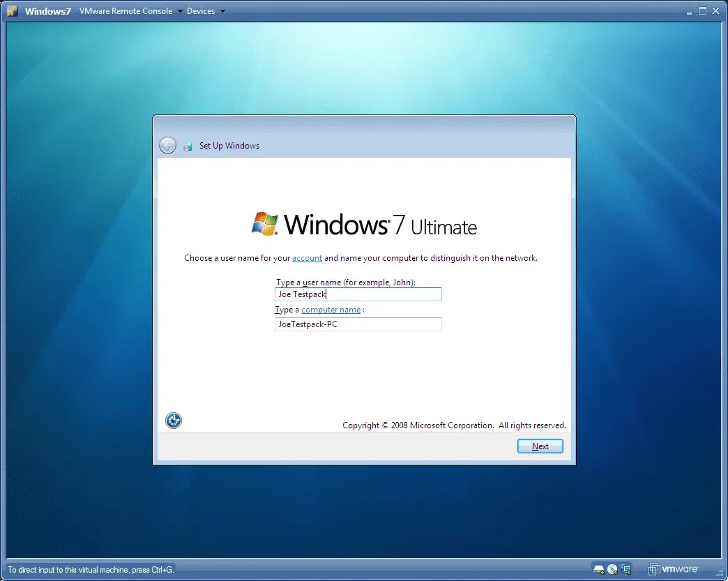This screenshot has width=728, height=581.
Task: Click the 'Set Up Windows' title text
Action: 229,145
